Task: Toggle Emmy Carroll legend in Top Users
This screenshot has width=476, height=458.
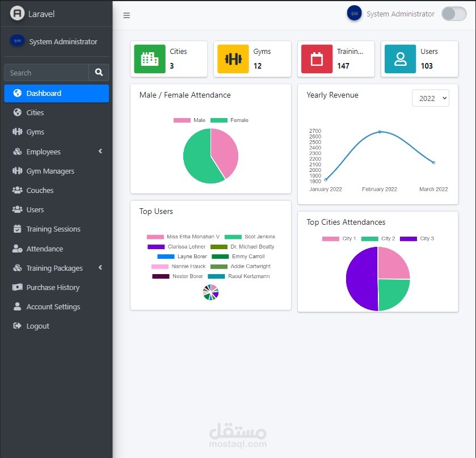Action: pyautogui.click(x=238, y=257)
